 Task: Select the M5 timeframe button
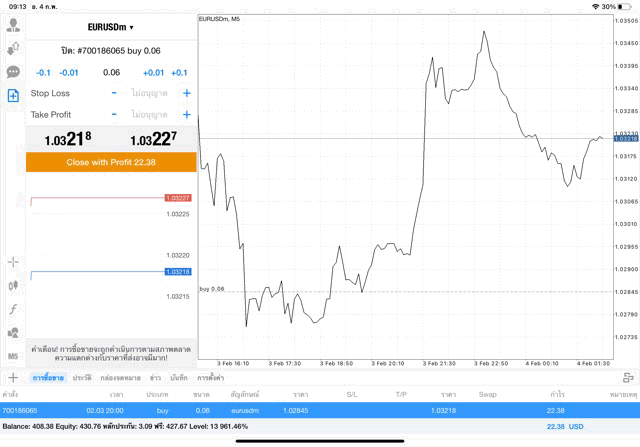point(13,356)
